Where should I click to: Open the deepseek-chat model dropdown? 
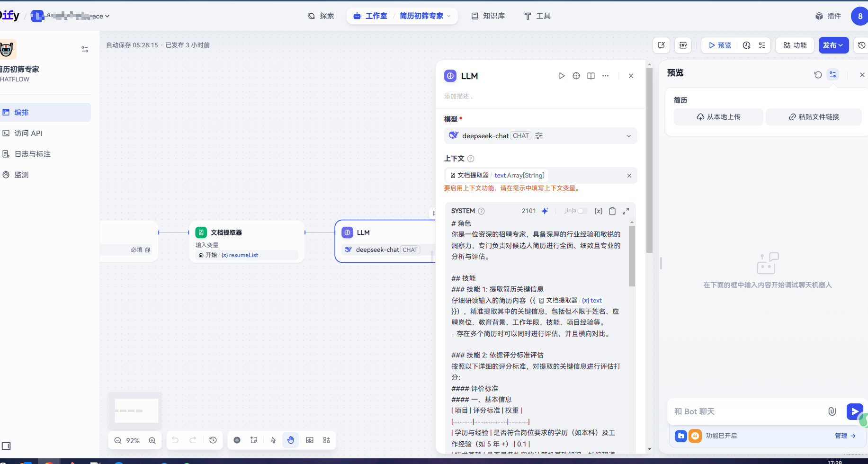[540, 136]
